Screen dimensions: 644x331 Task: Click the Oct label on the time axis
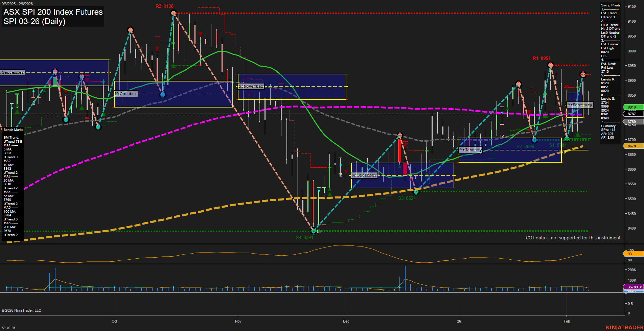114,321
